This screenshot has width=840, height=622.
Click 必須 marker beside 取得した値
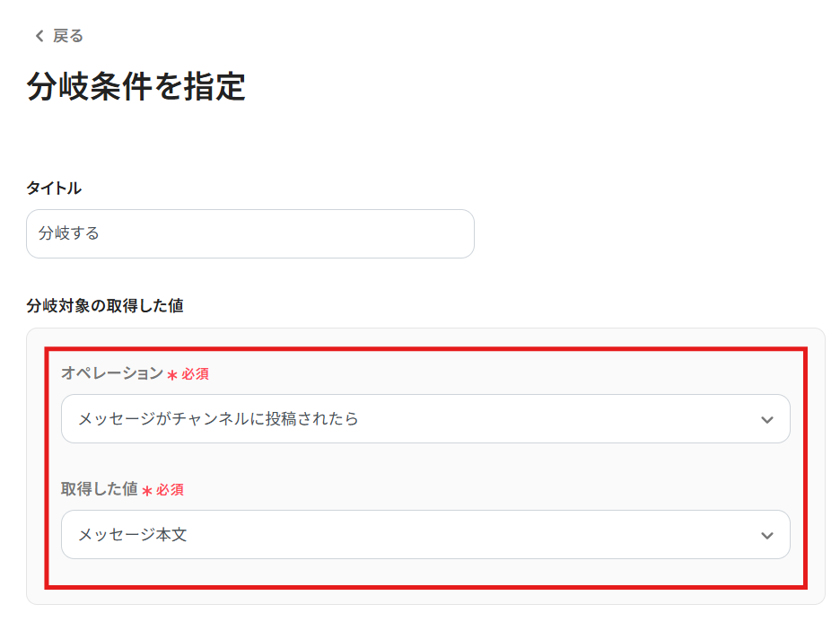170,490
